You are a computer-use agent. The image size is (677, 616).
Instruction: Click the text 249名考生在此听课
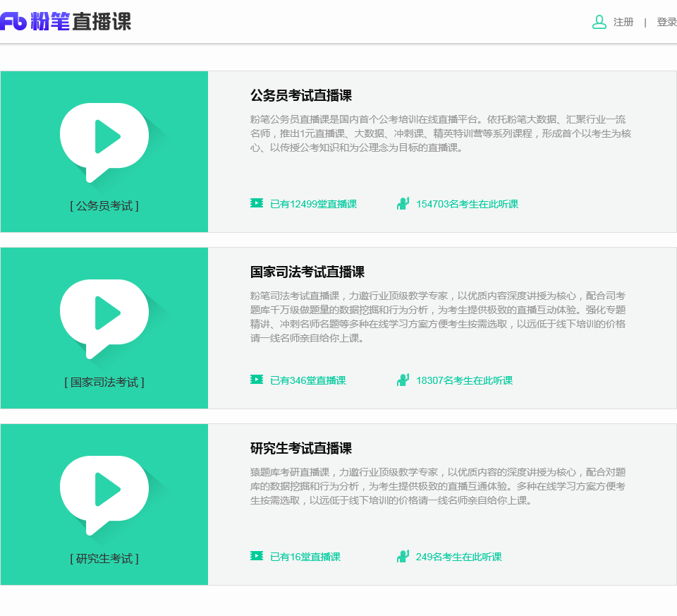458,557
